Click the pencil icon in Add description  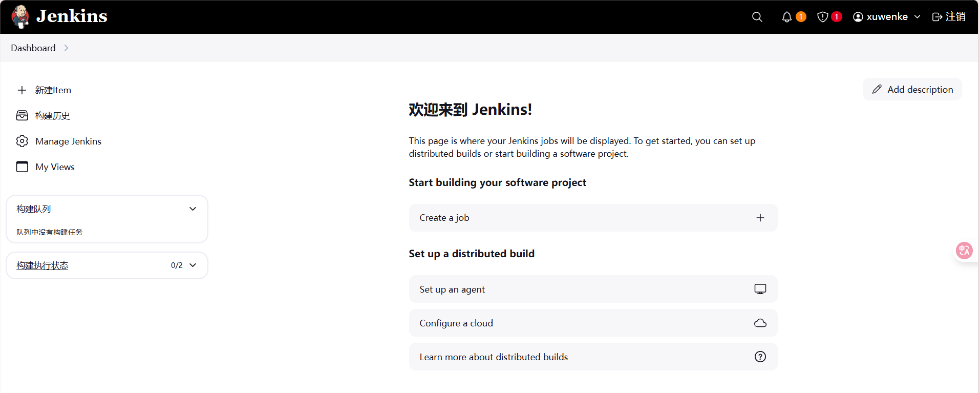click(x=877, y=89)
